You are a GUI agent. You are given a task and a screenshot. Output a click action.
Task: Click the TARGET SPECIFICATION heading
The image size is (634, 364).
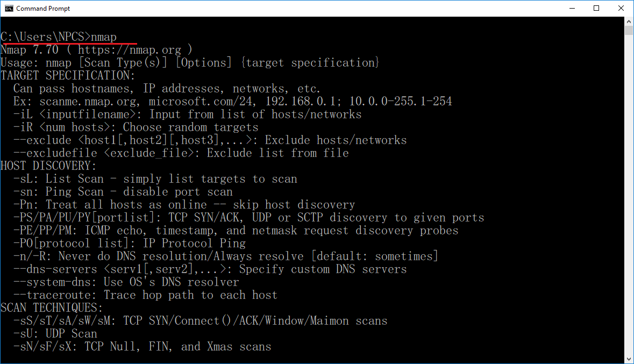[67, 75]
